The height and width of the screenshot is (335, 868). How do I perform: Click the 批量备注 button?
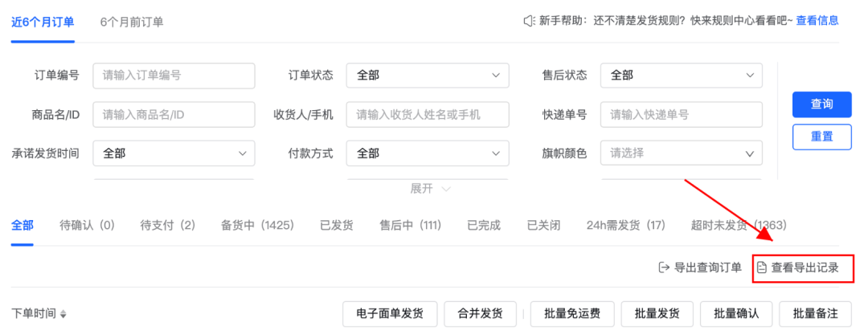point(816,314)
